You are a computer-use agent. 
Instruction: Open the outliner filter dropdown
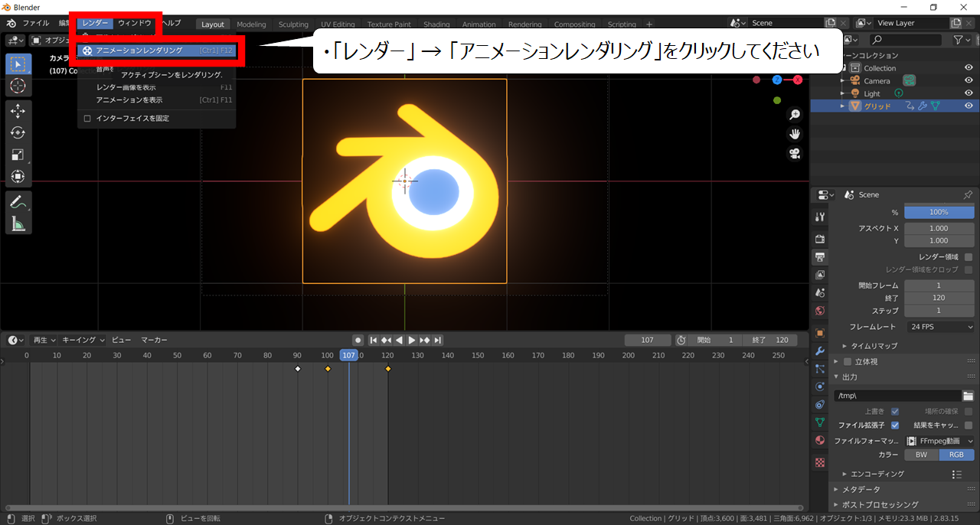pyautogui.click(x=962, y=39)
